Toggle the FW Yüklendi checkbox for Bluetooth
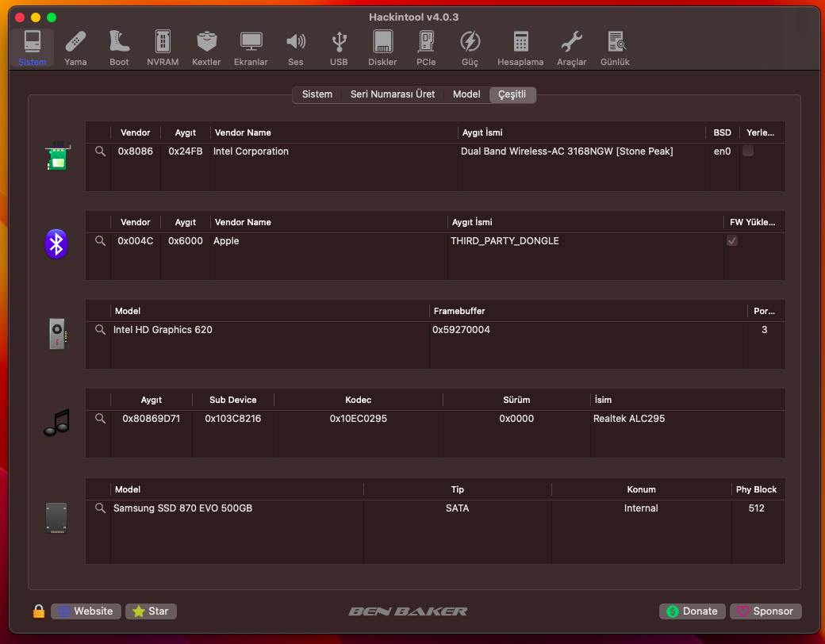The image size is (825, 644). tap(732, 241)
